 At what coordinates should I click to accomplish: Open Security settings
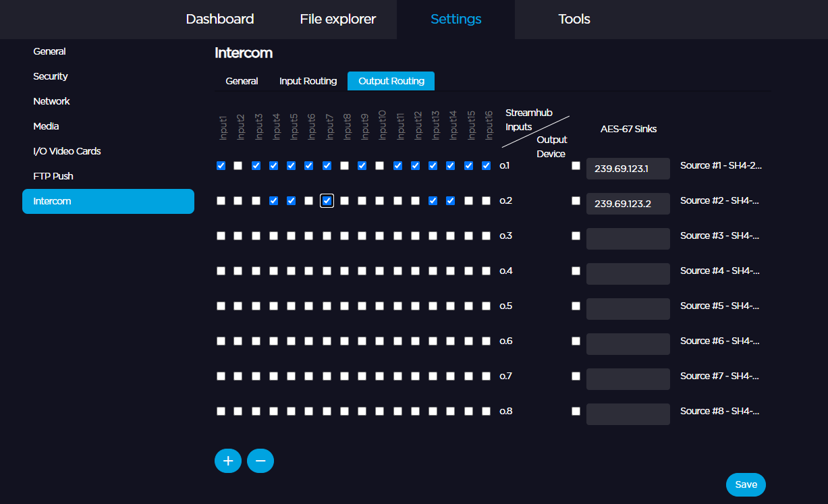[50, 76]
